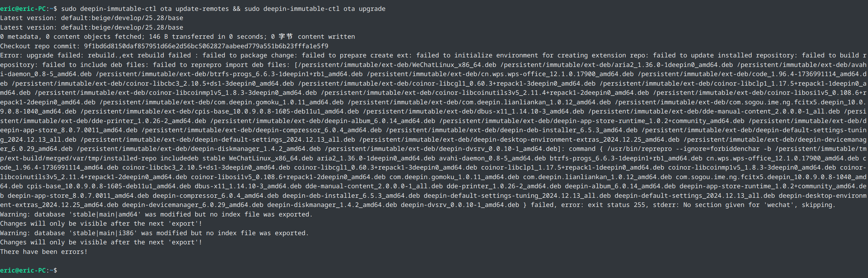868x278 pixels.
Task: Click the first "Latest version" output line
Action: tap(92, 18)
